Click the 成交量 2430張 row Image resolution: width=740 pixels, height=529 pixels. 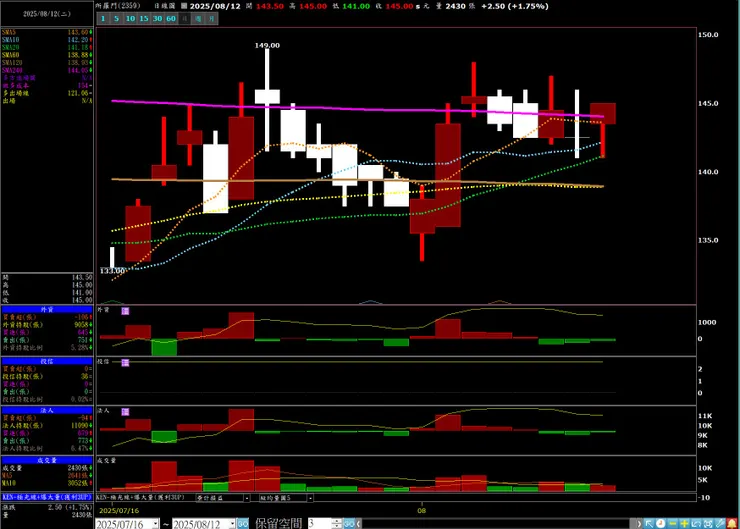click(47, 468)
